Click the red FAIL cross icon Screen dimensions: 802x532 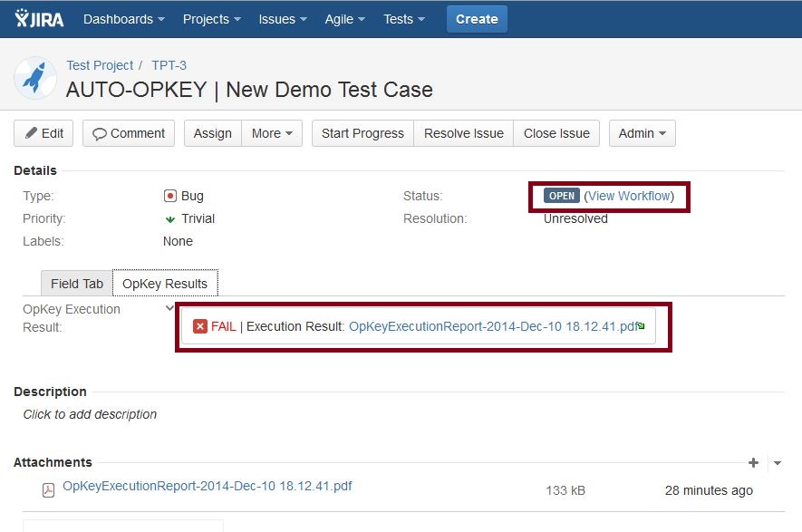pyautogui.click(x=200, y=326)
